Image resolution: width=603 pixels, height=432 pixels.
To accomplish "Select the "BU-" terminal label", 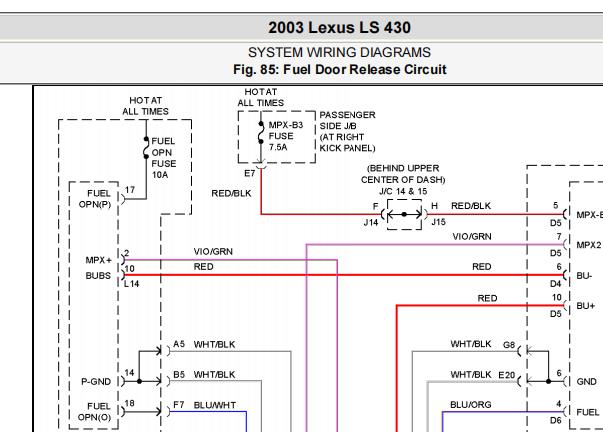I will [x=584, y=276].
